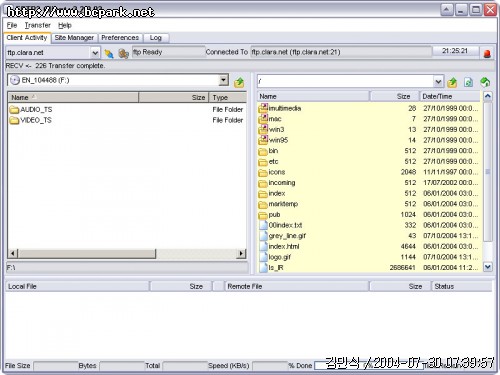Click the Speed (KB/s) field
The image size is (500, 375).
269,366
